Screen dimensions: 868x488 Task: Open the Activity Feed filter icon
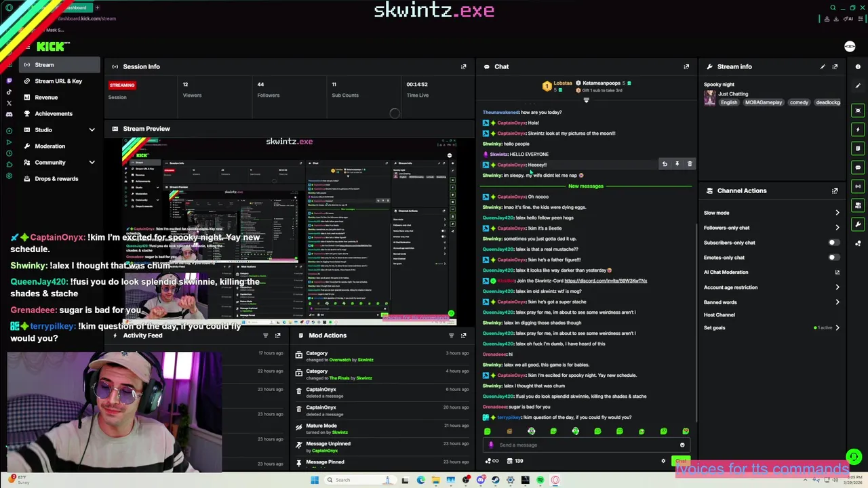[265, 335]
